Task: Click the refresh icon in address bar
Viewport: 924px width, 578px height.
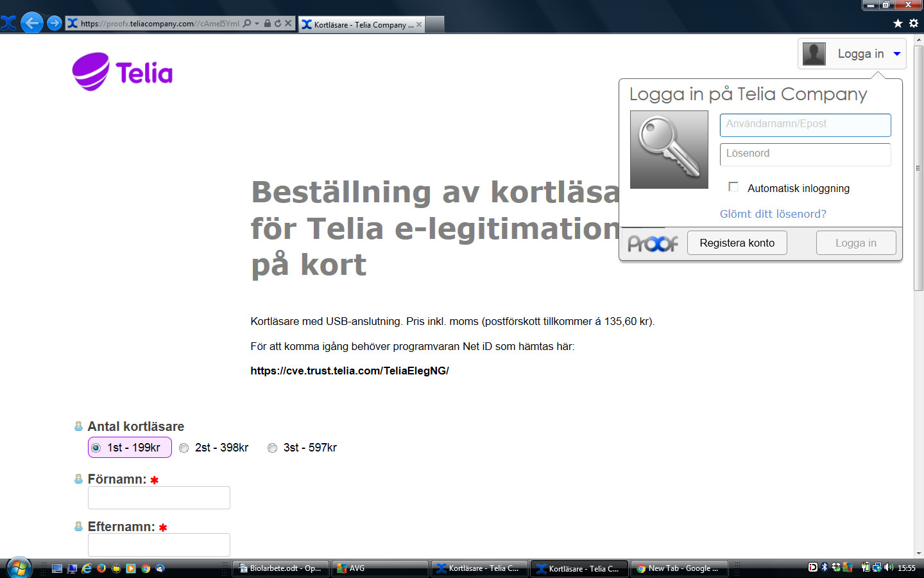Action: (278, 24)
